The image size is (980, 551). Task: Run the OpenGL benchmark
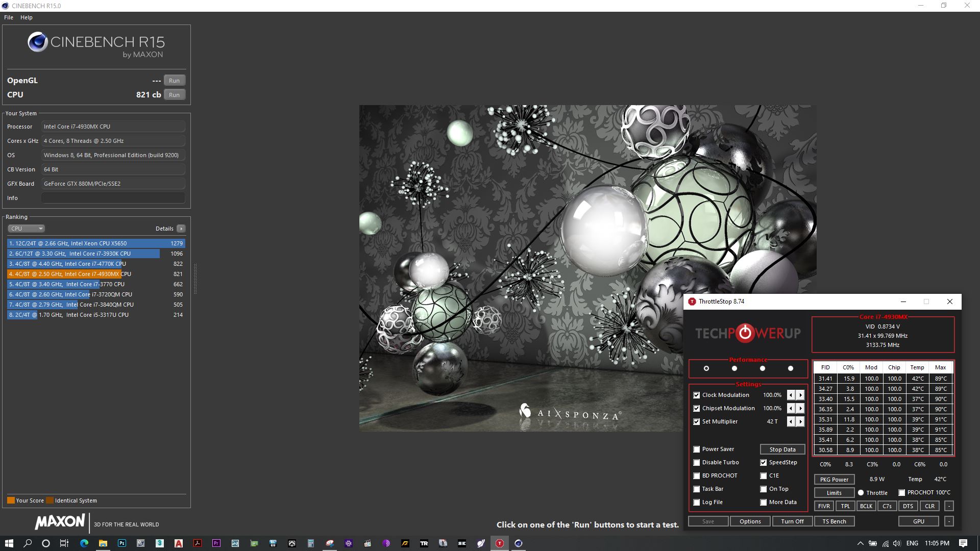[x=175, y=81]
